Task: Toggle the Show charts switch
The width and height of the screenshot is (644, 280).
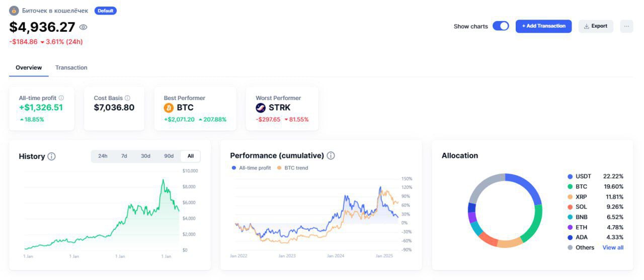Action: point(501,26)
